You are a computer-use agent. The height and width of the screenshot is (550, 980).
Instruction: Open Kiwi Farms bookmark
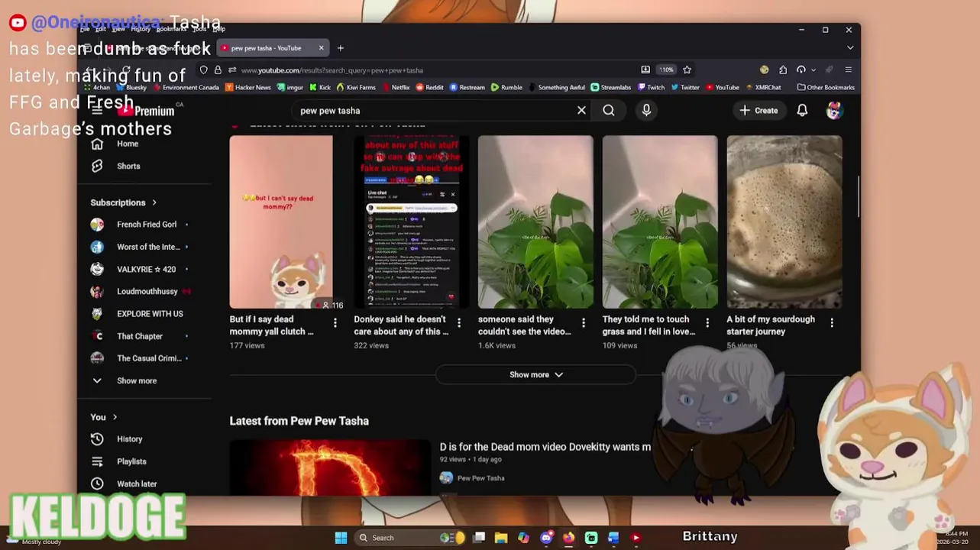(357, 87)
